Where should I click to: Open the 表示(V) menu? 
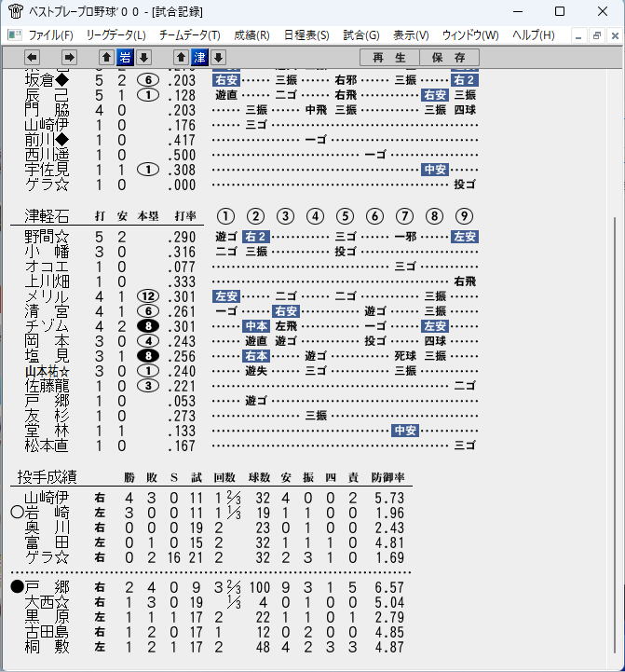tap(411, 35)
